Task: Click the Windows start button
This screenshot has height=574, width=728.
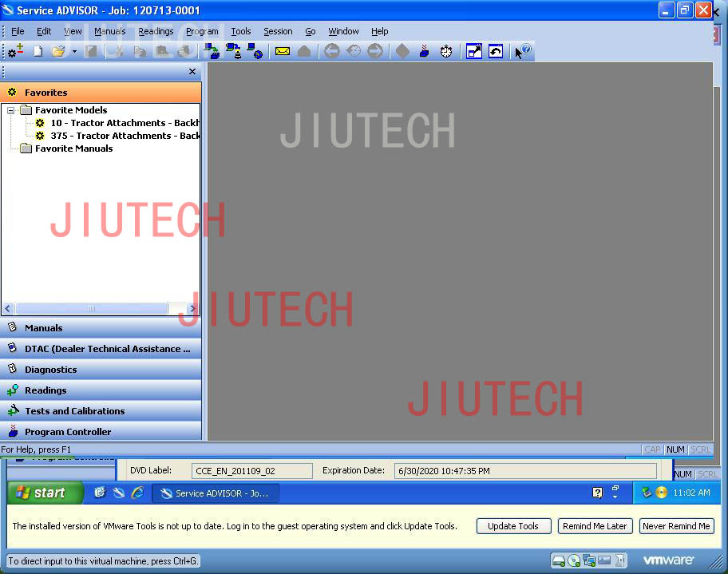Action: click(x=45, y=493)
